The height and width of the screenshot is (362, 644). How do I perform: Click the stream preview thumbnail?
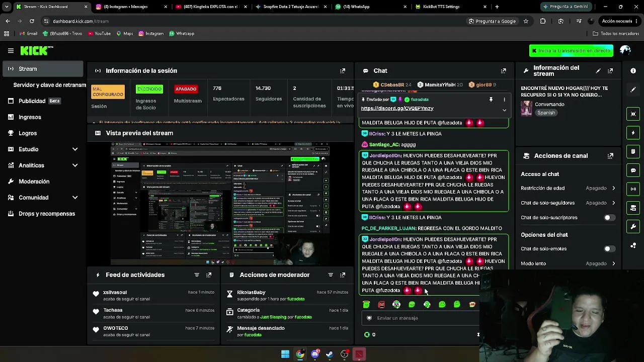pyautogui.click(x=220, y=203)
